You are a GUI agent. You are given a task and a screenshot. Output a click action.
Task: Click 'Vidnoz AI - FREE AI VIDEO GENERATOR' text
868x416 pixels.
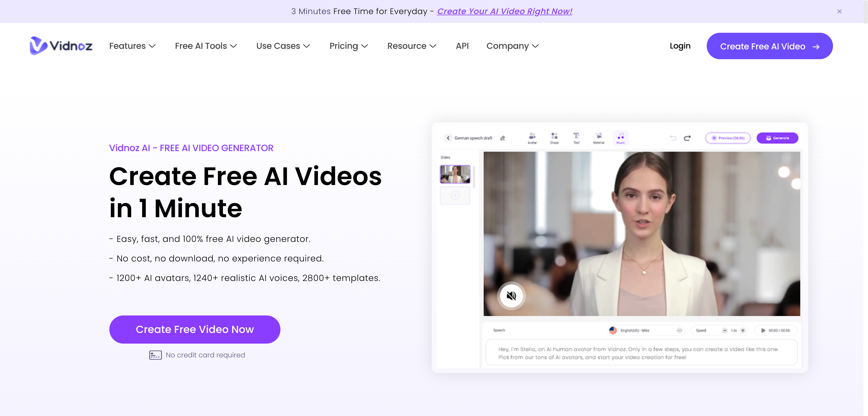point(191,148)
